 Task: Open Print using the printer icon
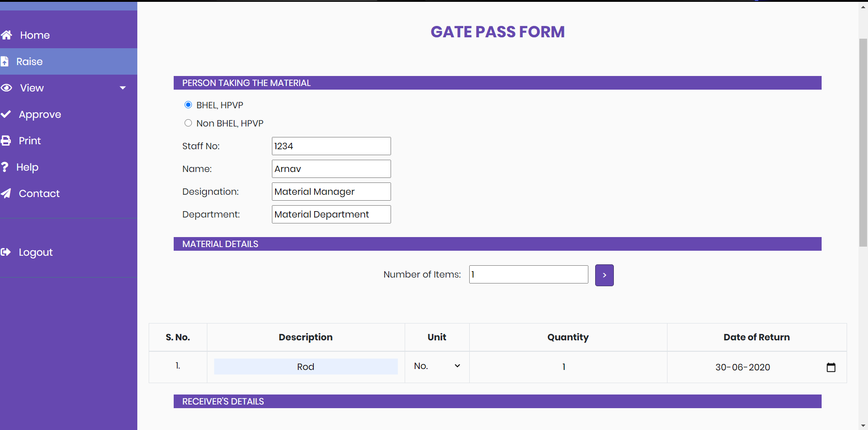tap(6, 140)
